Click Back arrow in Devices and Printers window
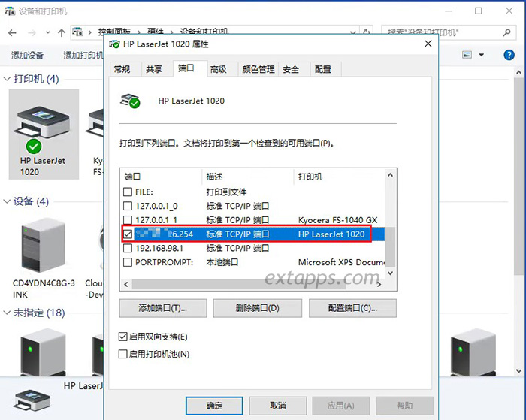The image size is (526, 420). click(x=12, y=33)
